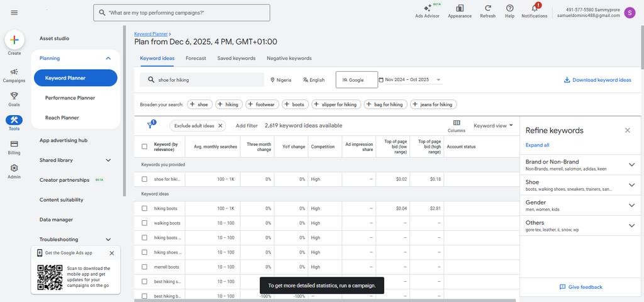Open Appearance settings icon
The height and width of the screenshot is (302, 644).
click(x=460, y=8)
